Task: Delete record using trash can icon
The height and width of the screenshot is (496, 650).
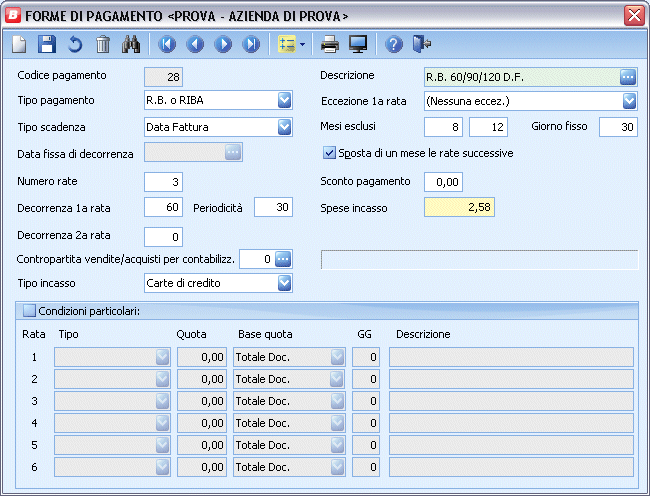Action: [103, 44]
